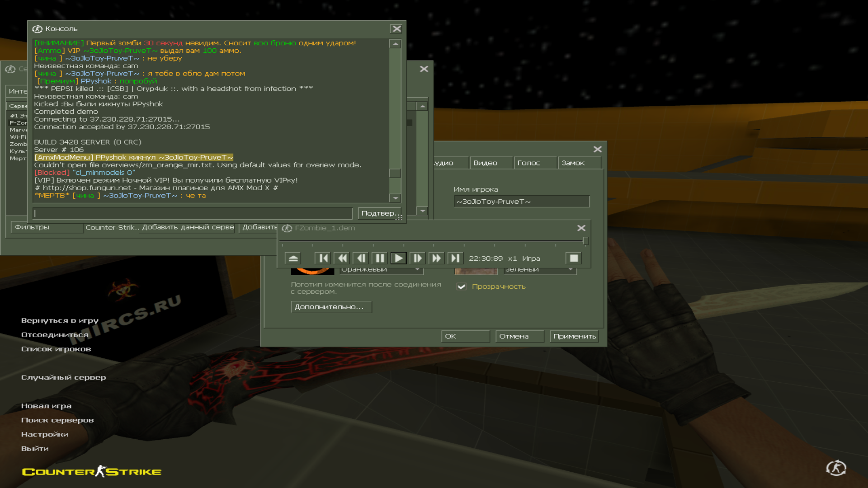Click the server browser window title icon
The image size is (868, 488).
coord(10,69)
